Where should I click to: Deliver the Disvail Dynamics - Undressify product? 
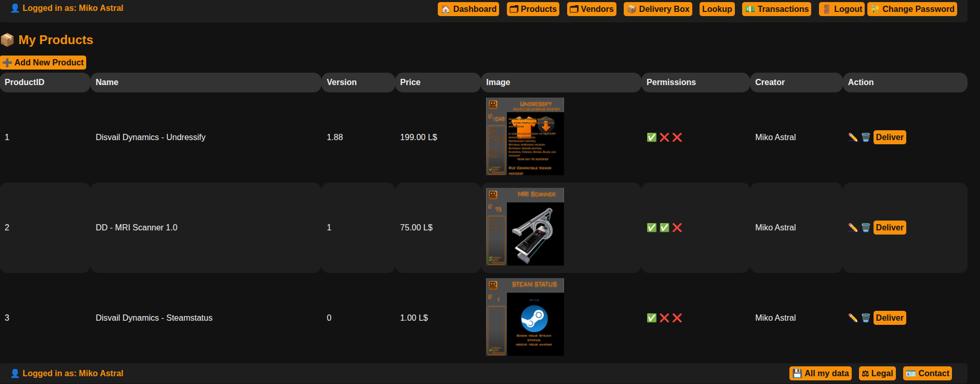tap(890, 138)
